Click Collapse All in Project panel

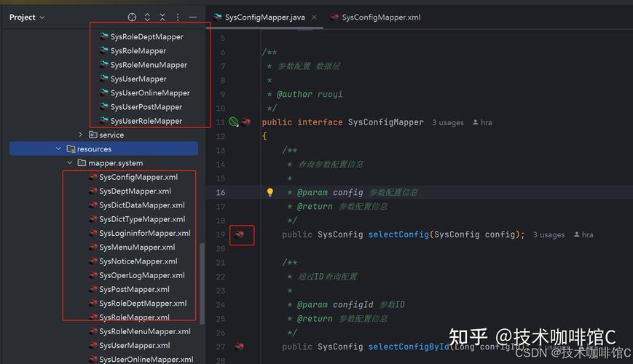tap(162, 17)
